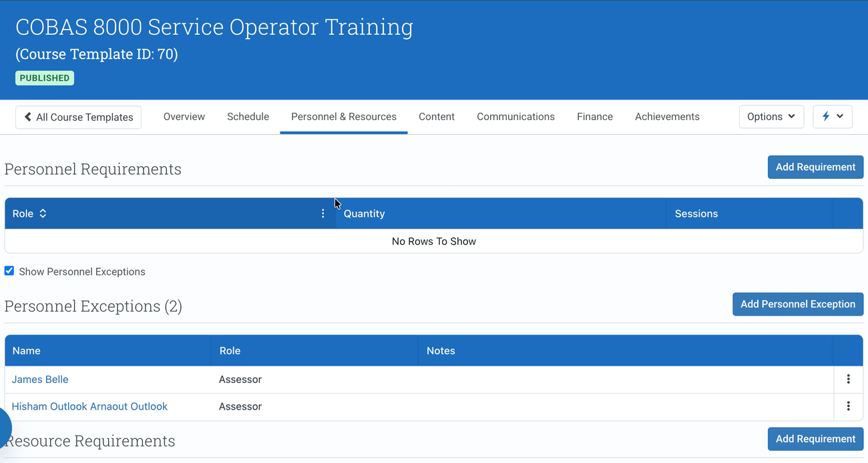Expand the Options dropdown
Image resolution: width=868 pixels, height=463 pixels.
click(x=771, y=117)
